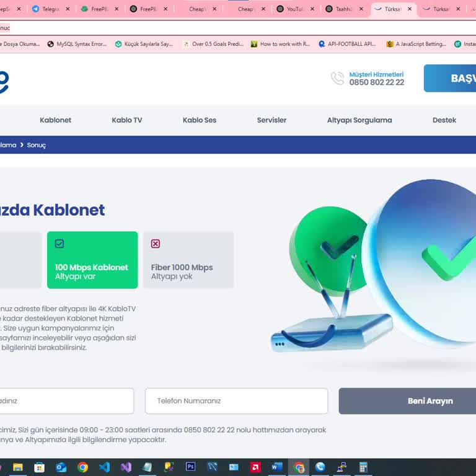
Task: Click the name input field left of phone
Action: (x=67, y=401)
